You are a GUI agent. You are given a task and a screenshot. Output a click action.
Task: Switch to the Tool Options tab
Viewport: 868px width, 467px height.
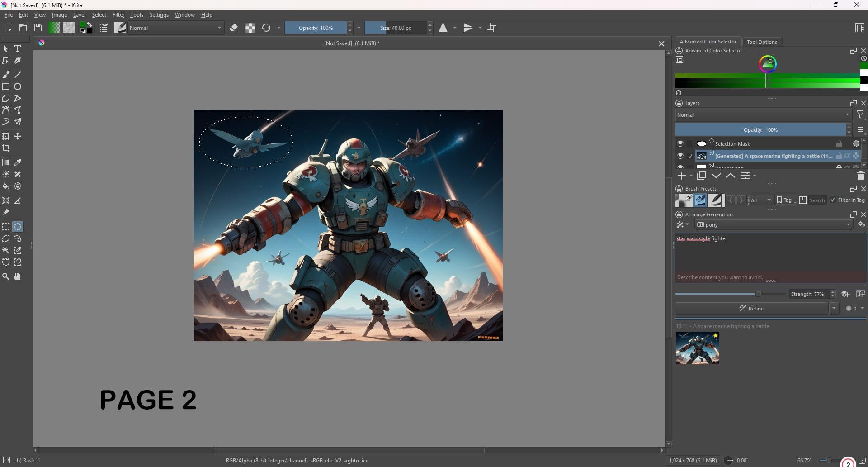tap(762, 42)
